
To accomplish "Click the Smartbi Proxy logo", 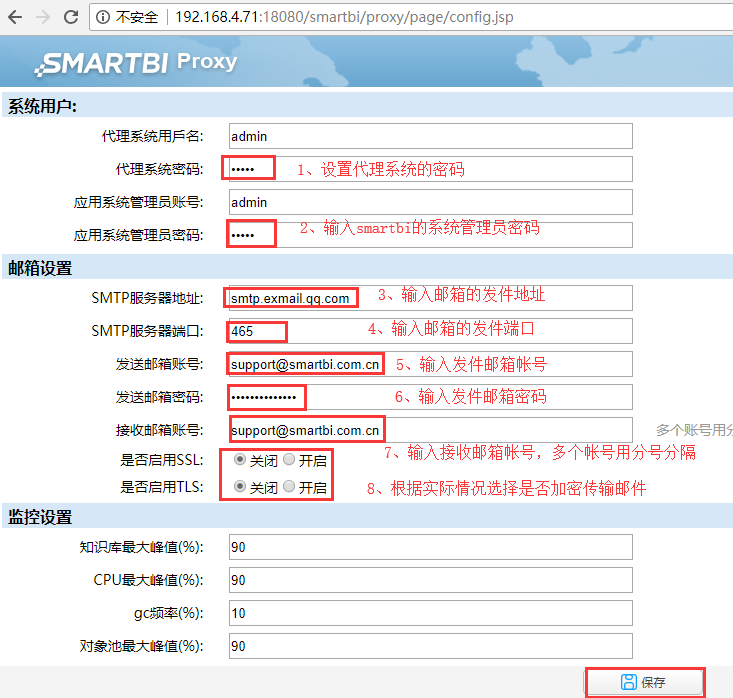I will (x=136, y=63).
